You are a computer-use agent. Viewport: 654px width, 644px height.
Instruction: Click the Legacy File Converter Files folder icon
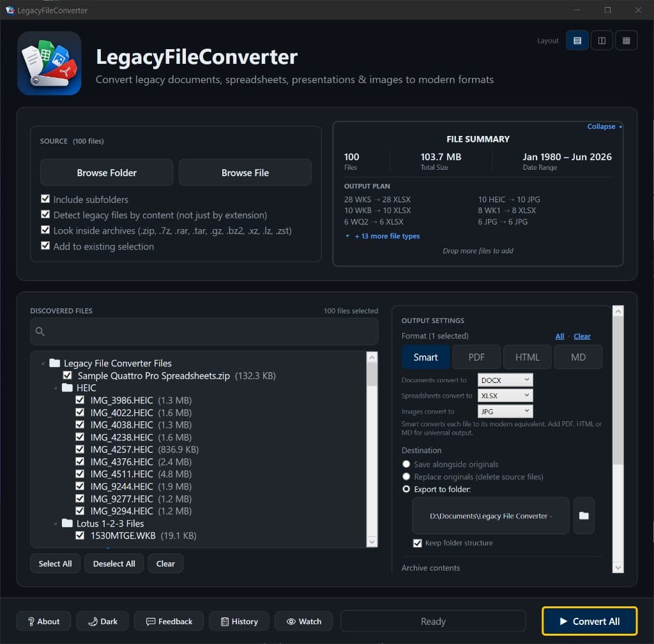pos(55,363)
